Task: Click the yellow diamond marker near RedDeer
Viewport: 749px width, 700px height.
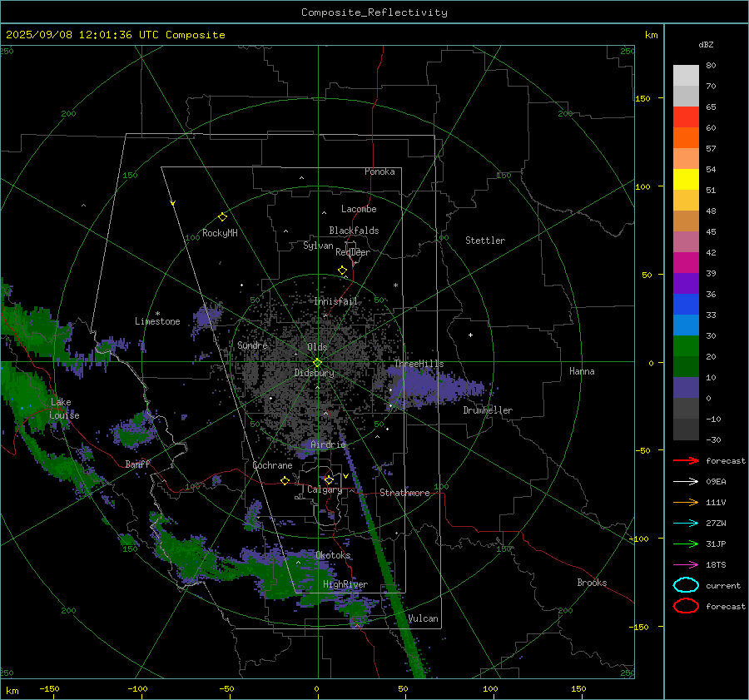Action: coord(342,271)
